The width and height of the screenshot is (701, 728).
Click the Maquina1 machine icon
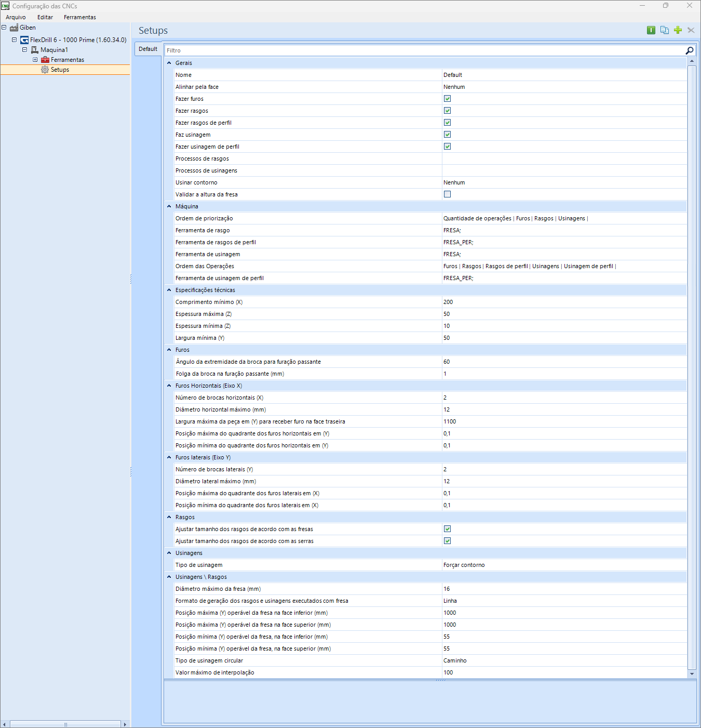35,50
